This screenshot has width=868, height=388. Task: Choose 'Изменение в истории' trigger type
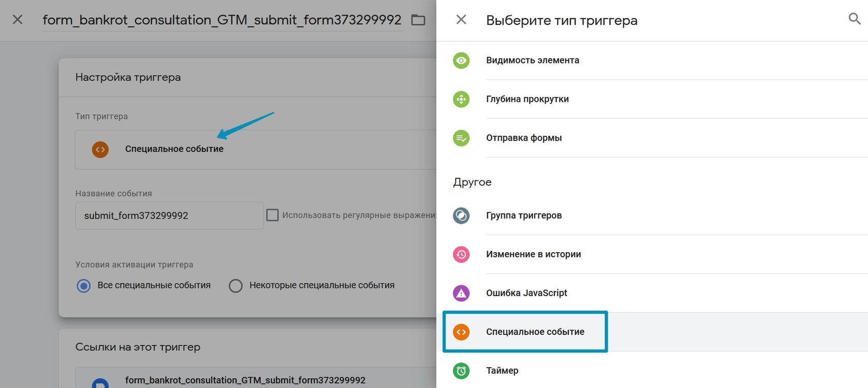coord(534,254)
